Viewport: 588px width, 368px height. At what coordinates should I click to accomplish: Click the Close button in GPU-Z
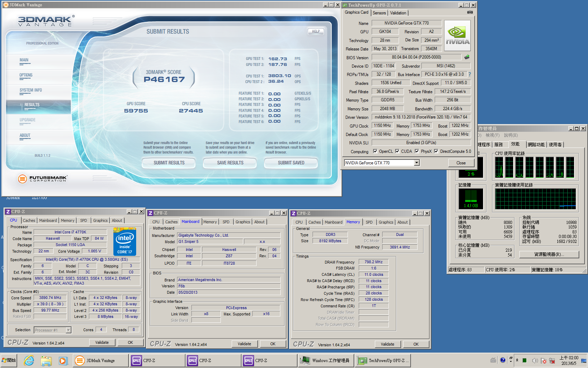(x=461, y=163)
